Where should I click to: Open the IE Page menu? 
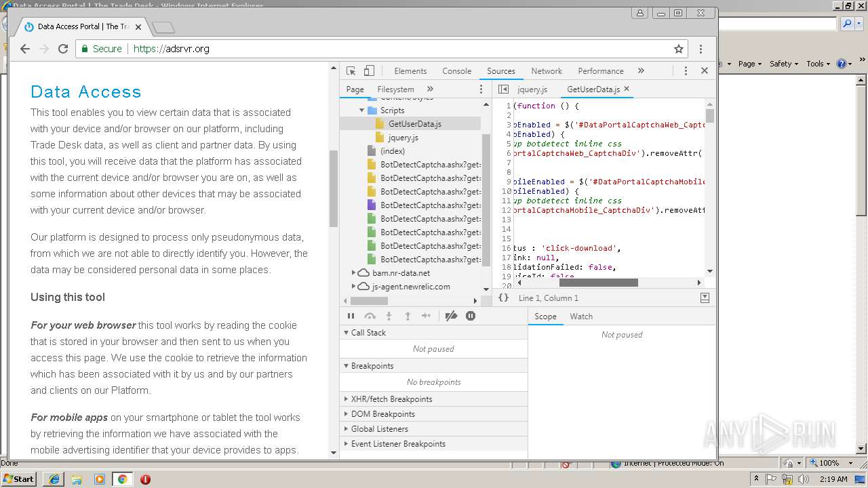749,64
